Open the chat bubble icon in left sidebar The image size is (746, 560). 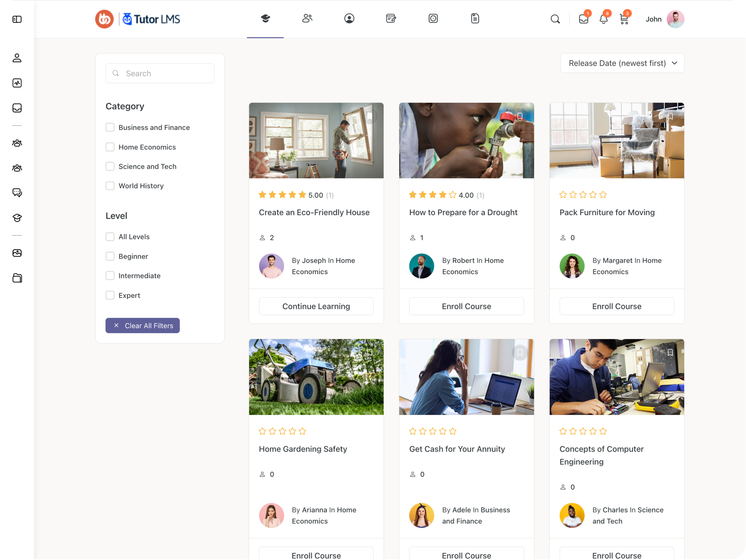(x=17, y=193)
